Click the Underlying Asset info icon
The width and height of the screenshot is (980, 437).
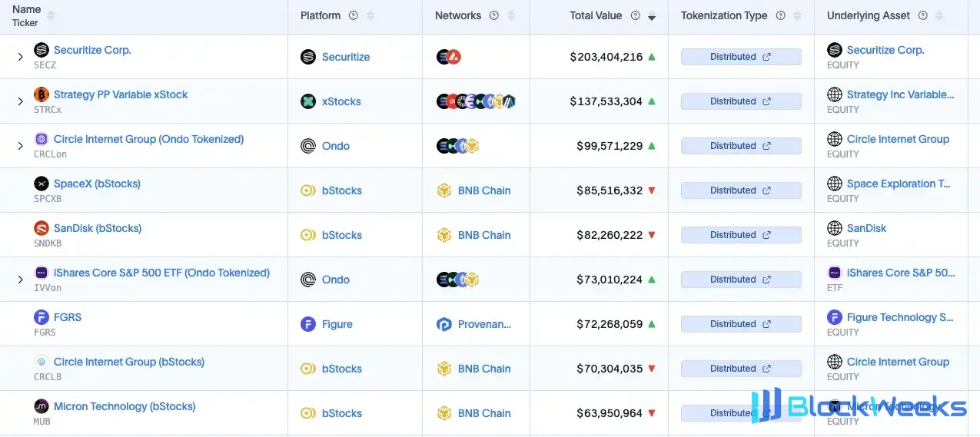pyautogui.click(x=923, y=15)
